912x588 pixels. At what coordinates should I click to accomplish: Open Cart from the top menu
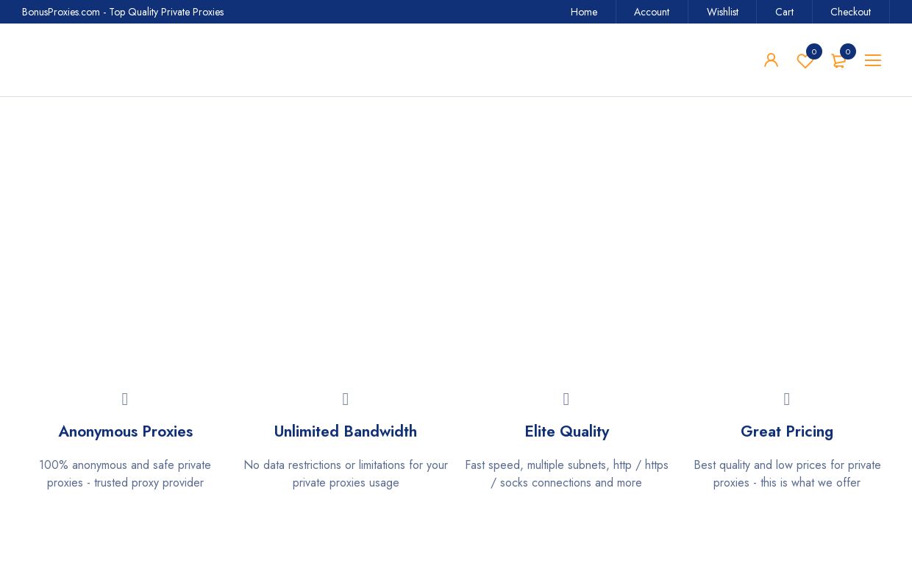784,12
